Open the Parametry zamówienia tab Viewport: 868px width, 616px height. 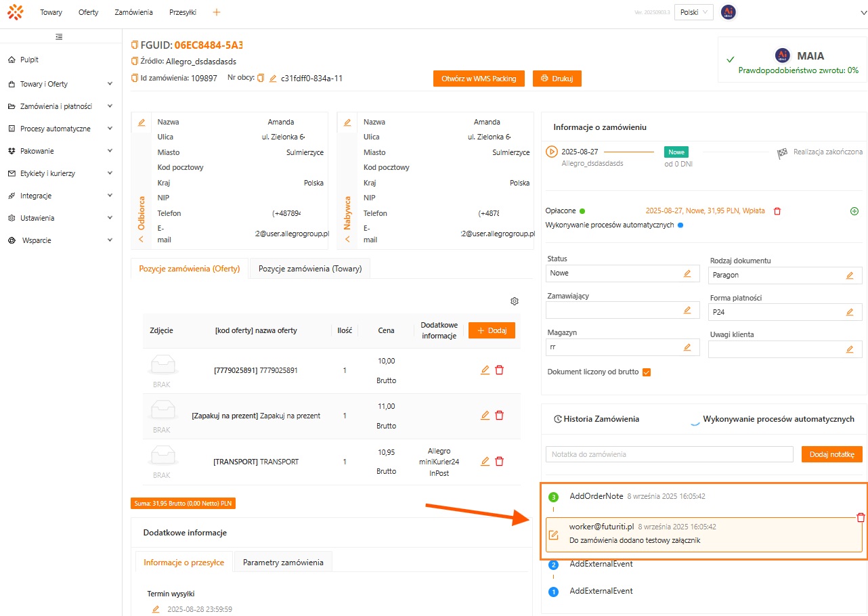283,563
